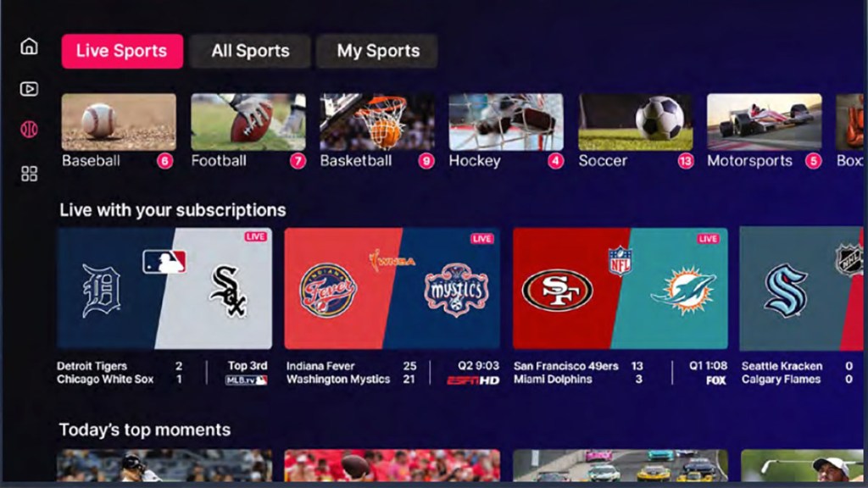Select the Live Sports tab
868x488 pixels.
click(x=122, y=51)
